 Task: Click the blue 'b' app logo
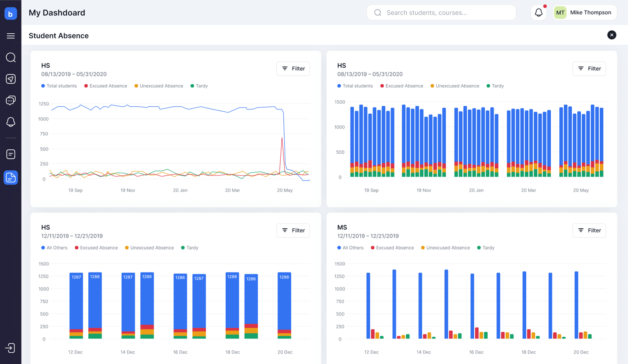[11, 14]
